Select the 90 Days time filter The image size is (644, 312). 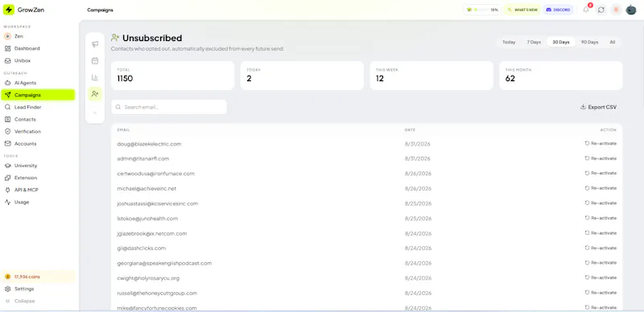(x=589, y=43)
